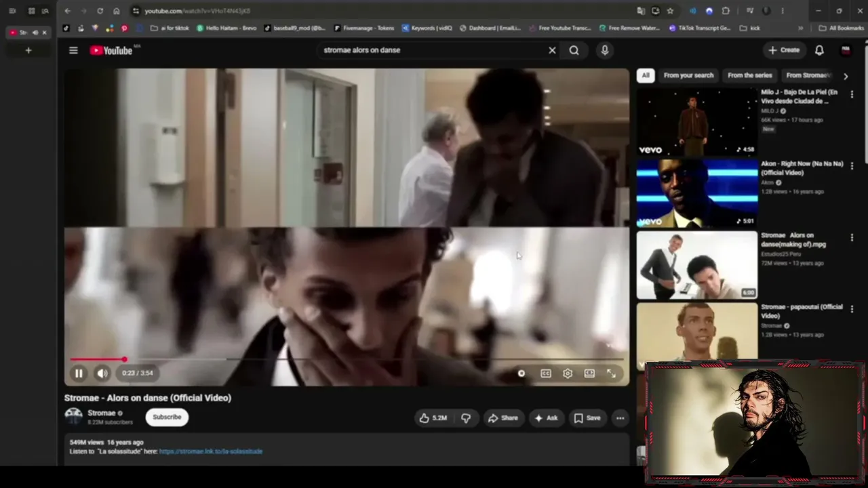Open the Stromae channel avatar
Viewport: 868px width, 488px height.
click(x=73, y=416)
